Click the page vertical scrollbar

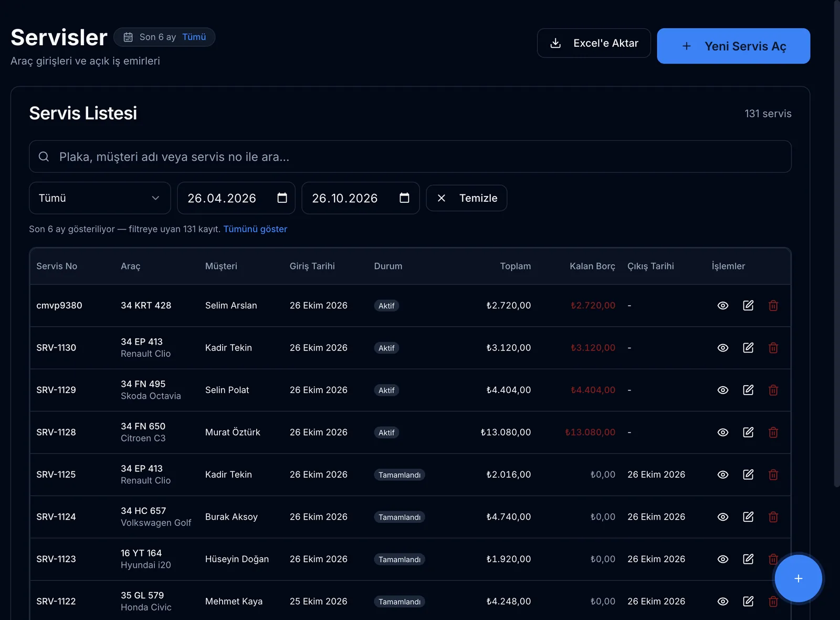(x=837, y=244)
